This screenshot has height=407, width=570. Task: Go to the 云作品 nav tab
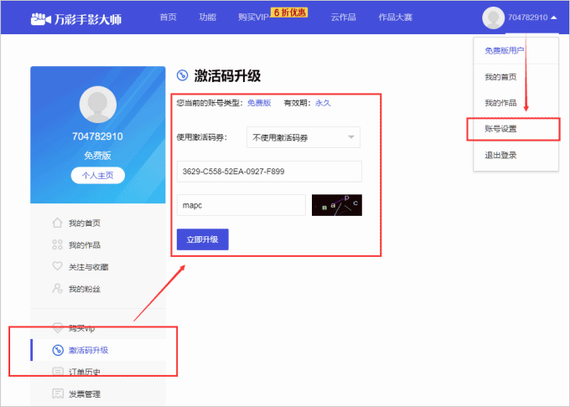click(344, 17)
